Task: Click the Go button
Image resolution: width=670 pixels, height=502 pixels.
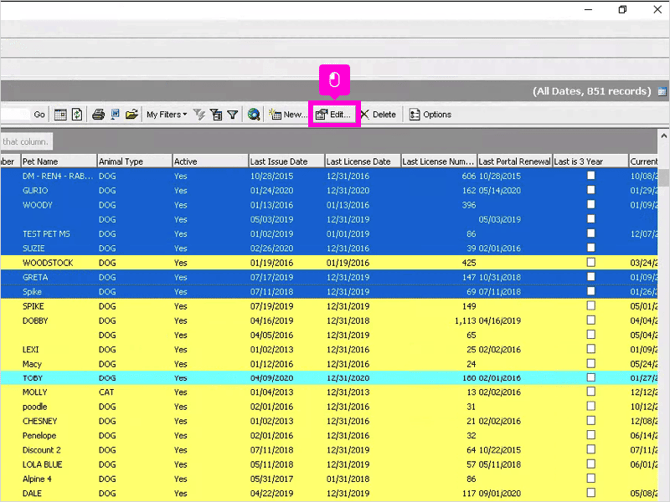Action: (39, 114)
